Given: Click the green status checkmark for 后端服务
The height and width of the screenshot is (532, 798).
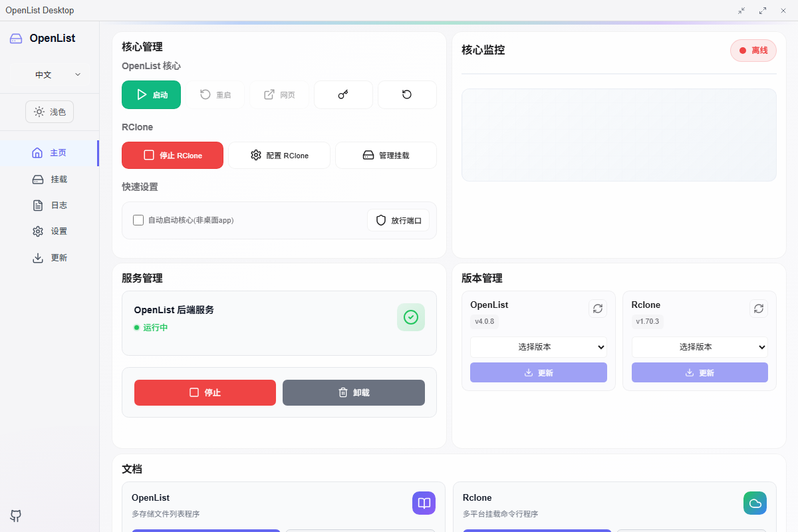Looking at the screenshot, I should click(x=411, y=317).
